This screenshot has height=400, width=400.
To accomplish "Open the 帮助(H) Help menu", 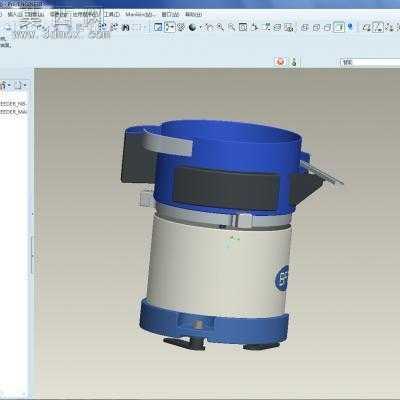I will click(x=194, y=15).
